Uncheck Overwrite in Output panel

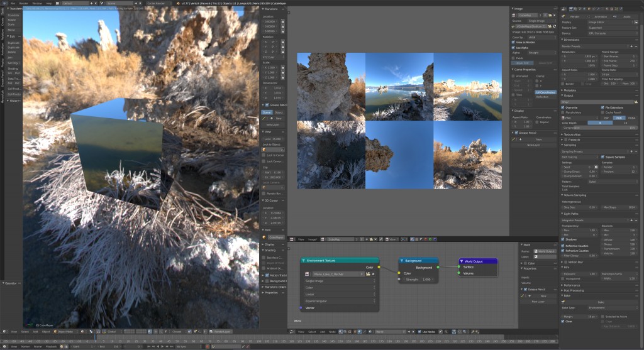(x=563, y=107)
